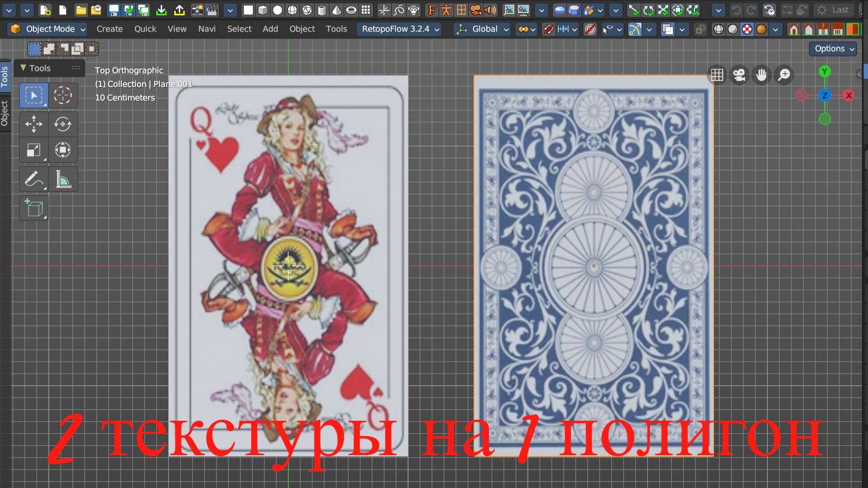868x488 pixels.
Task: Switch to solid viewport shading
Action: coord(733,29)
